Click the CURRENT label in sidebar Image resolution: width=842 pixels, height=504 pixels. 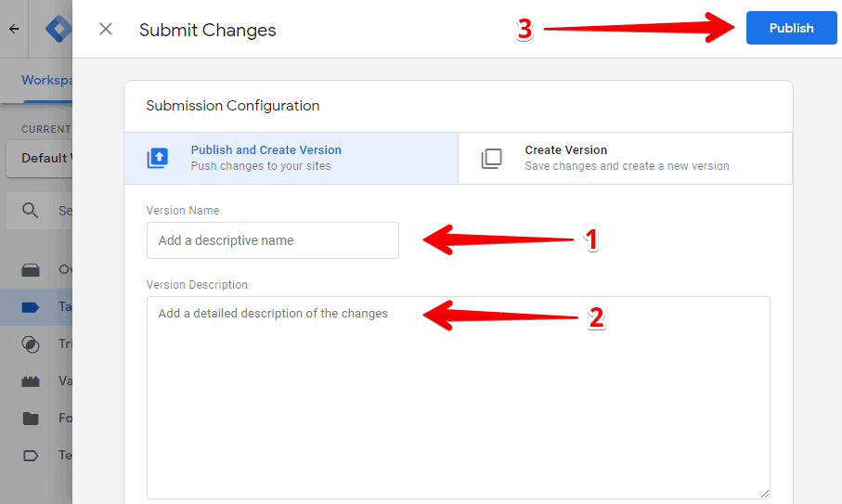(x=46, y=129)
